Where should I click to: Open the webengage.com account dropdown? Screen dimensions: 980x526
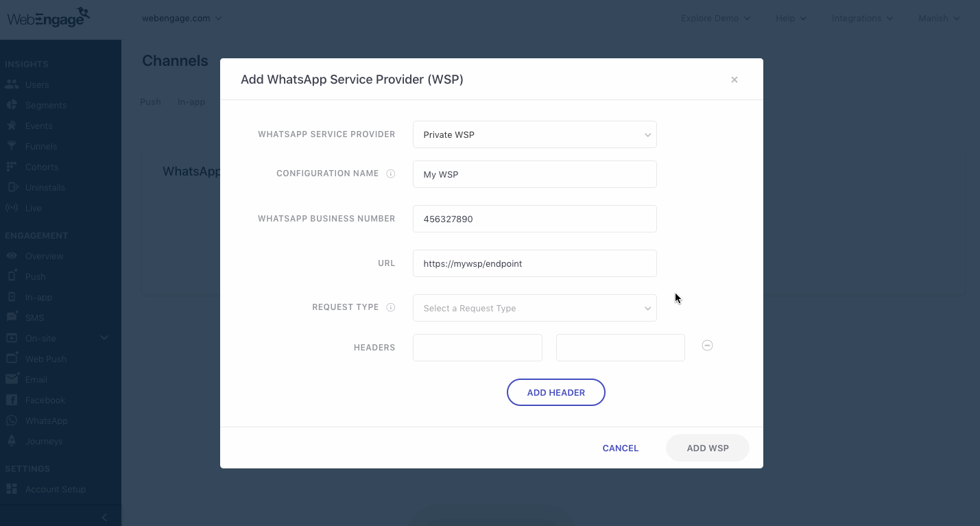[182, 19]
